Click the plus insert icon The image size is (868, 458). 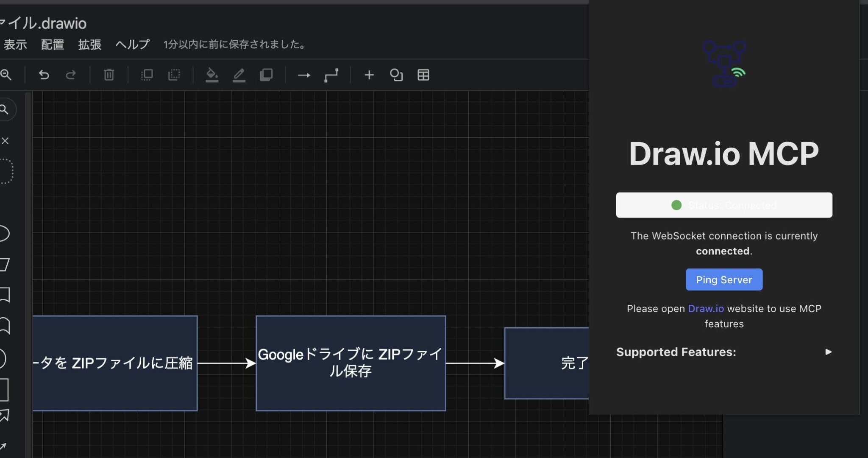pos(369,75)
